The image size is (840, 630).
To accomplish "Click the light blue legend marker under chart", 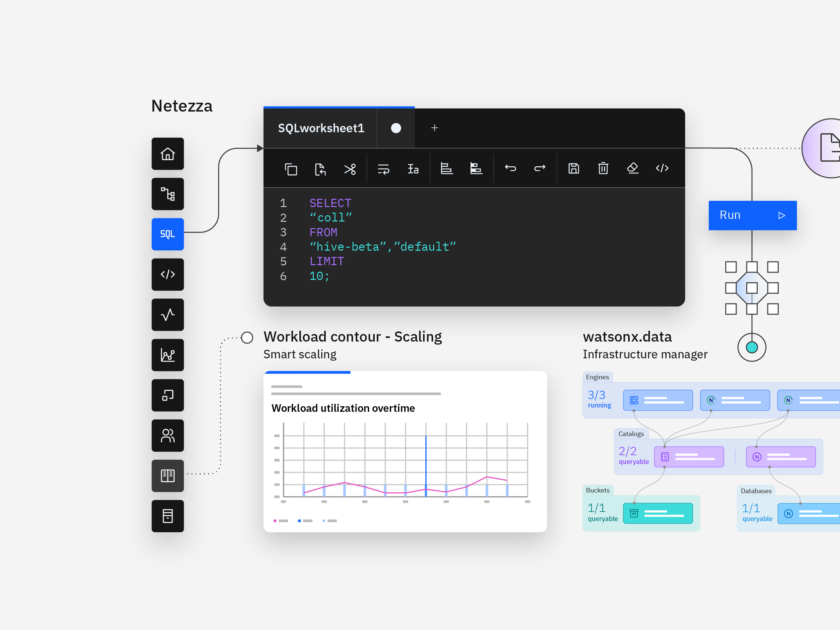I will (x=324, y=521).
